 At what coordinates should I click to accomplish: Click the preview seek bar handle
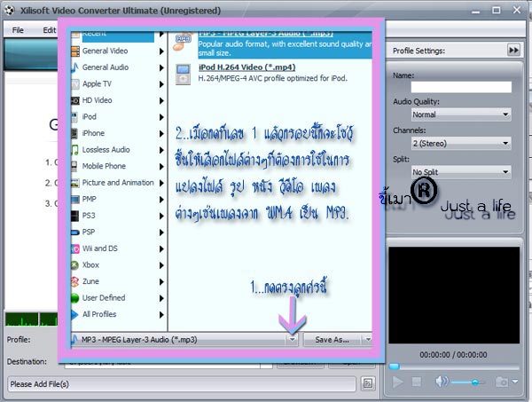click(395, 366)
